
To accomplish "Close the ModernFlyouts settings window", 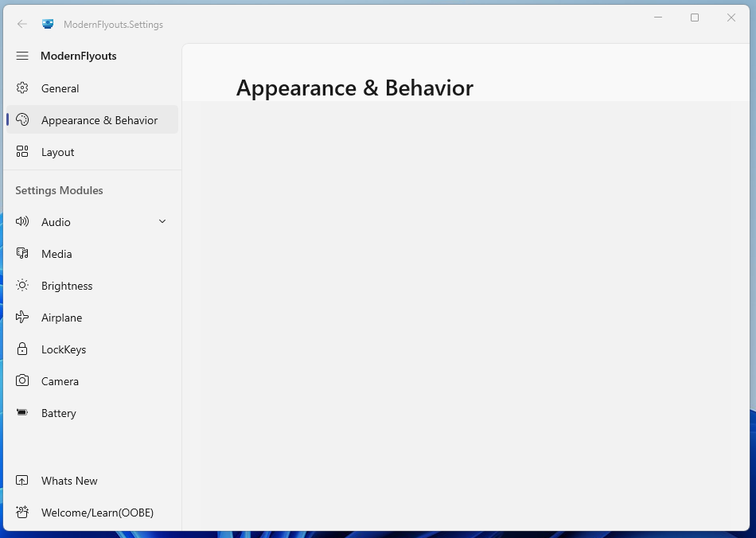I will pos(731,18).
